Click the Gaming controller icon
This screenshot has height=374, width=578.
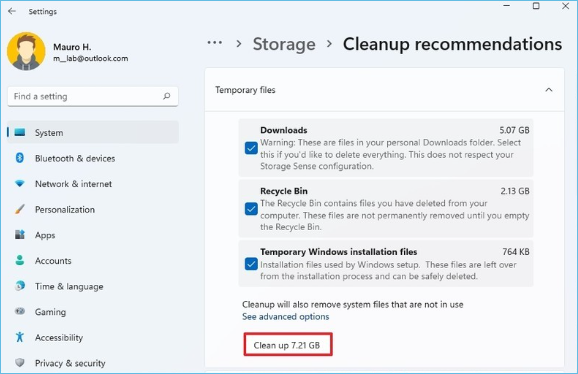[20, 312]
